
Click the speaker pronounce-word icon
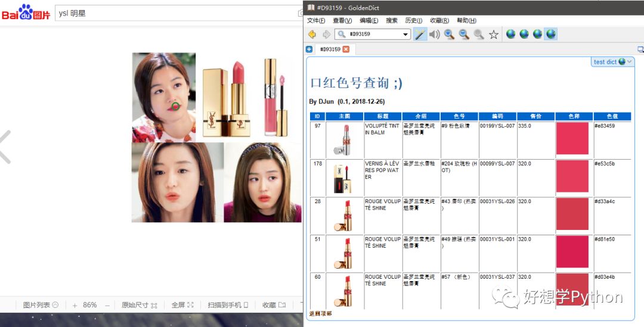pos(435,35)
